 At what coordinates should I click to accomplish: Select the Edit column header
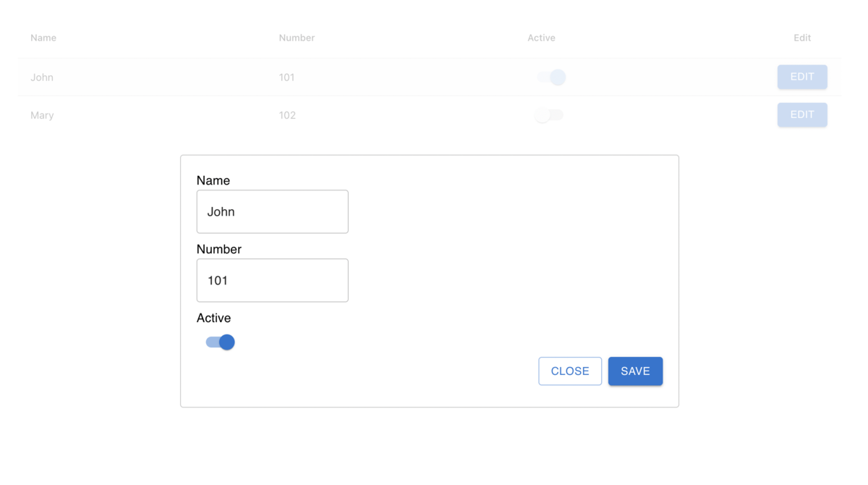coord(801,38)
